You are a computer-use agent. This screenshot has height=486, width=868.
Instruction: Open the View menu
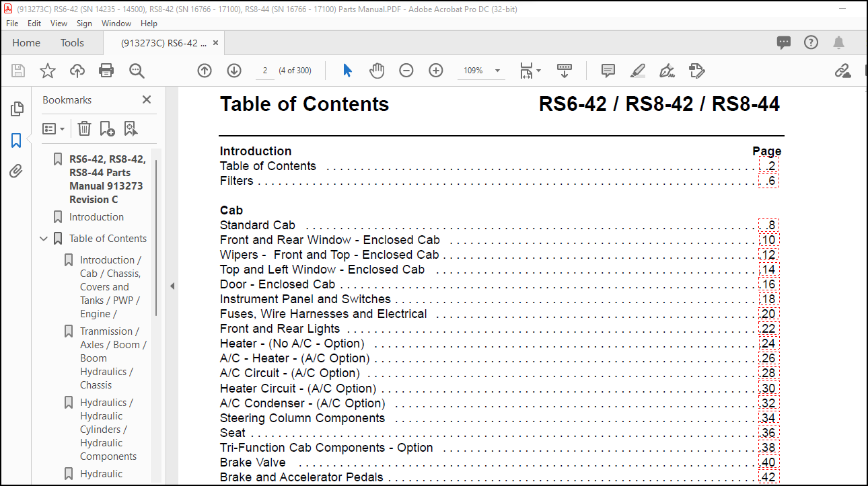(59, 23)
